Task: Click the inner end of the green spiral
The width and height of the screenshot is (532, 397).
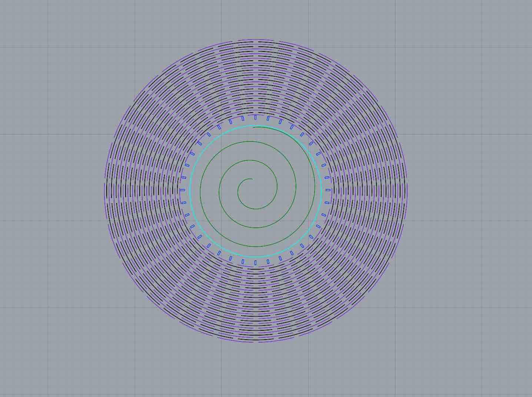Action: (x=252, y=179)
